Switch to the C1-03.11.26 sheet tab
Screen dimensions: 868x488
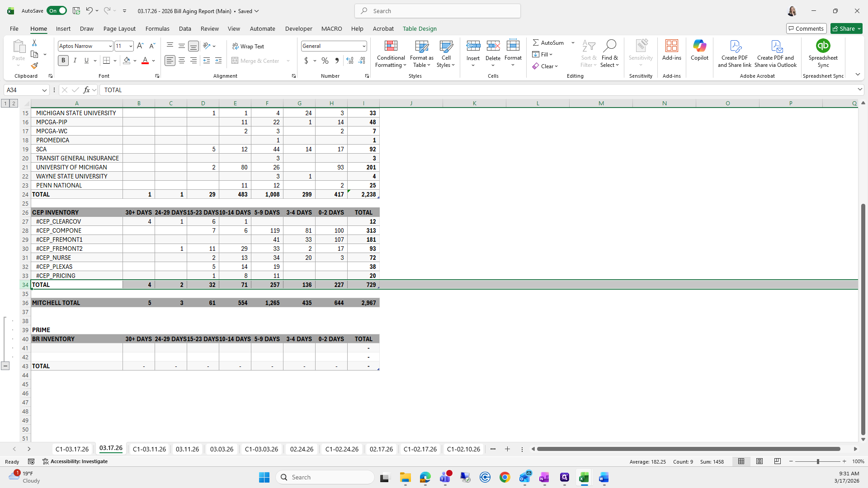pyautogui.click(x=149, y=449)
